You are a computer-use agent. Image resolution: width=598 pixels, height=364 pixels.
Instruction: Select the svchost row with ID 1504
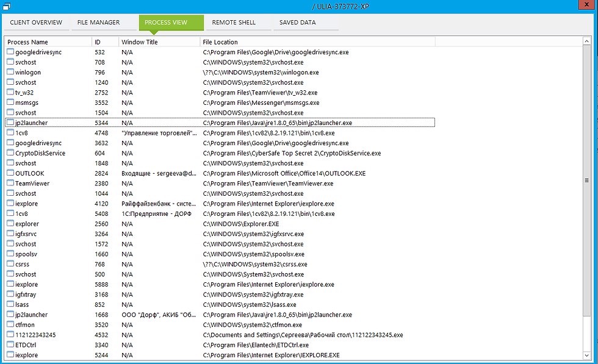coord(220,113)
